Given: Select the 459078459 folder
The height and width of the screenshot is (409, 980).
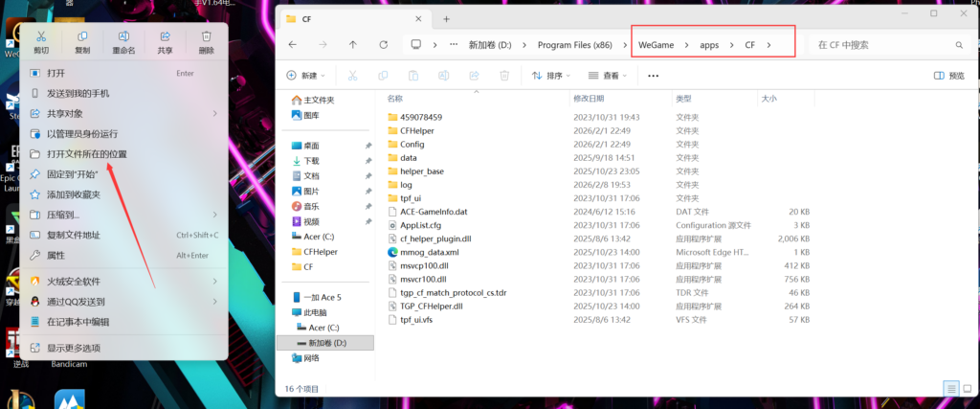Looking at the screenshot, I should [421, 117].
